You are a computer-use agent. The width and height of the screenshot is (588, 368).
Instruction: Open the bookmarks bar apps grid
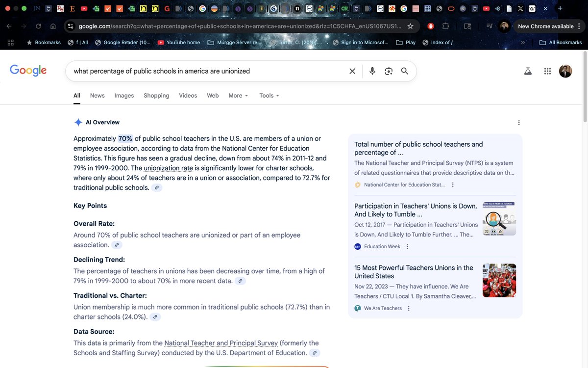(x=10, y=42)
